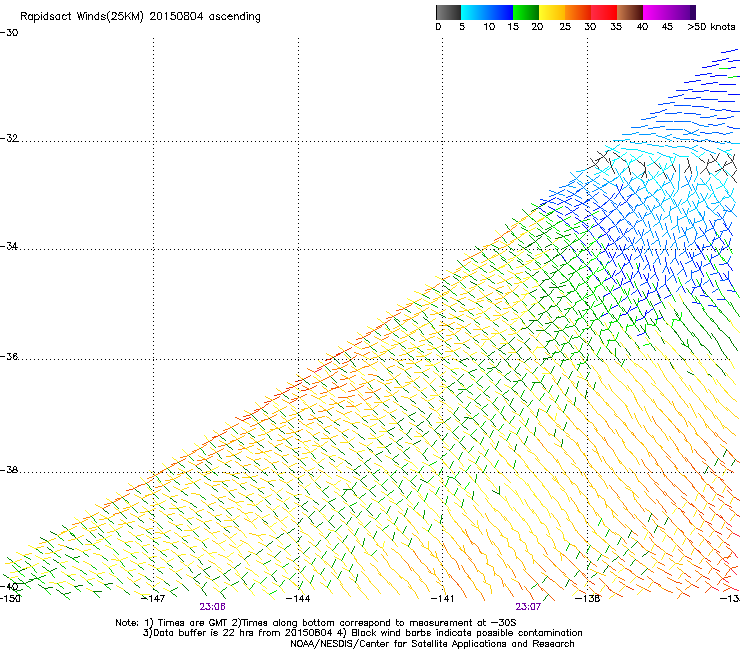Click the -36 latitude label

[x=9, y=356]
